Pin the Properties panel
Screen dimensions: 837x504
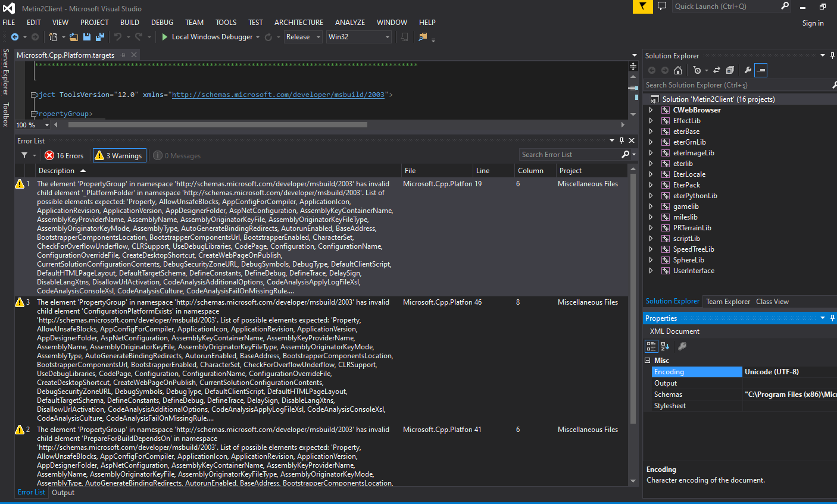pos(832,318)
